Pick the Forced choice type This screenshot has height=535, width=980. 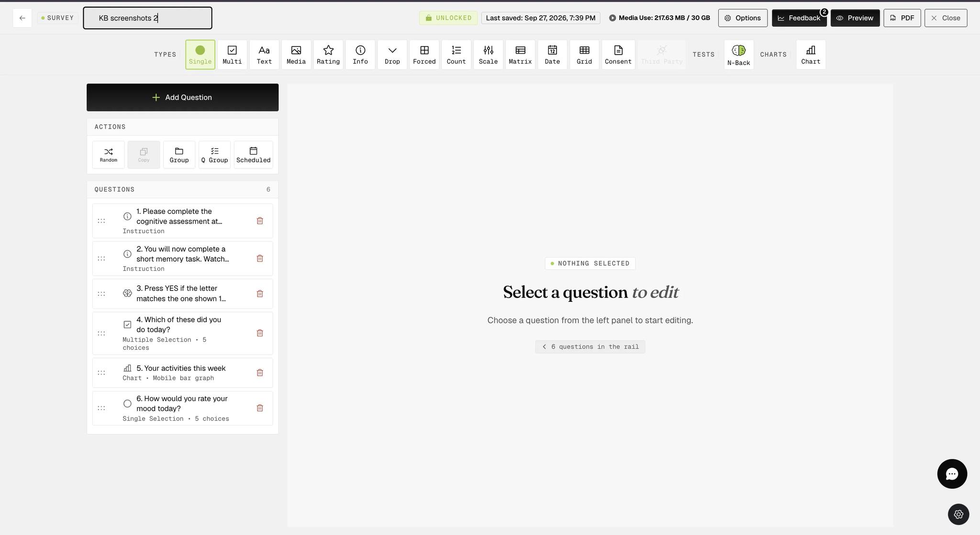click(x=424, y=55)
